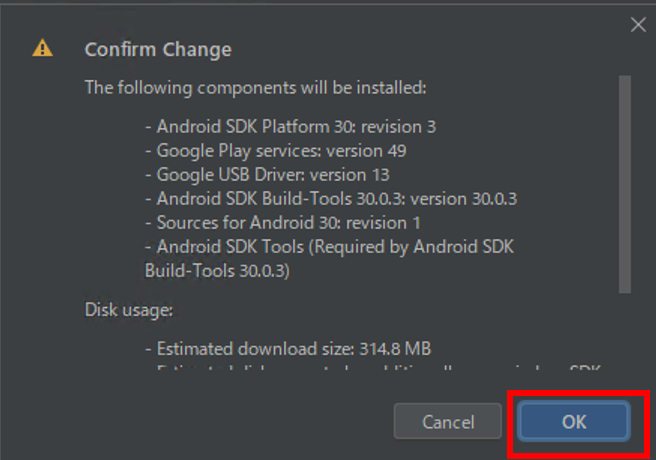
Task: Click wrapped 'Build-Tools 30.0.3)' continuation line
Action: coord(217,271)
